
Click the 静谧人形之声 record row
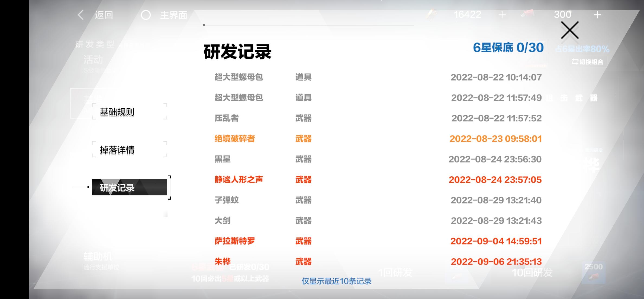click(239, 180)
